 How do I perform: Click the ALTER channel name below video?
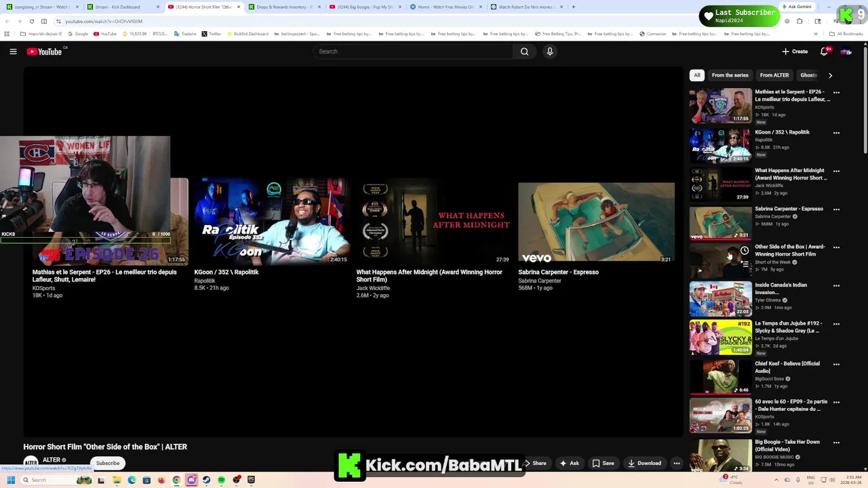52,460
